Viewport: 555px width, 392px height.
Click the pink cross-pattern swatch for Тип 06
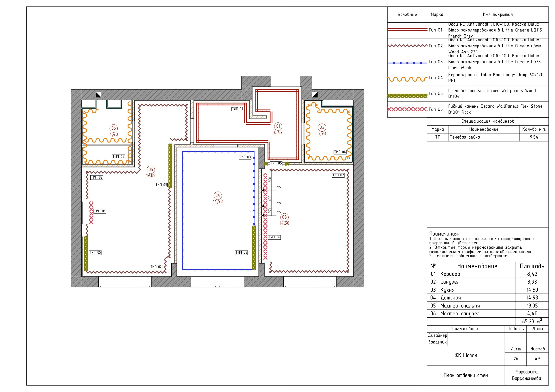407,109
